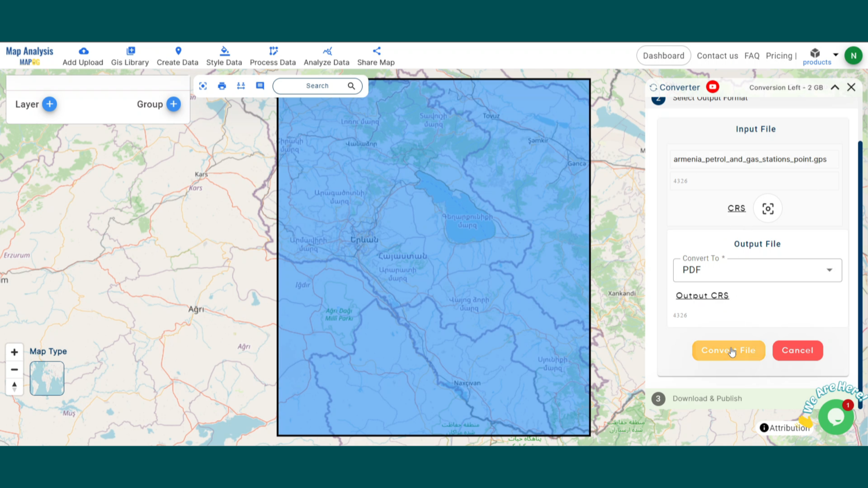Viewport: 868px width, 488px height.
Task: Click the CRS picker crosshair icon
Action: [x=767, y=208]
